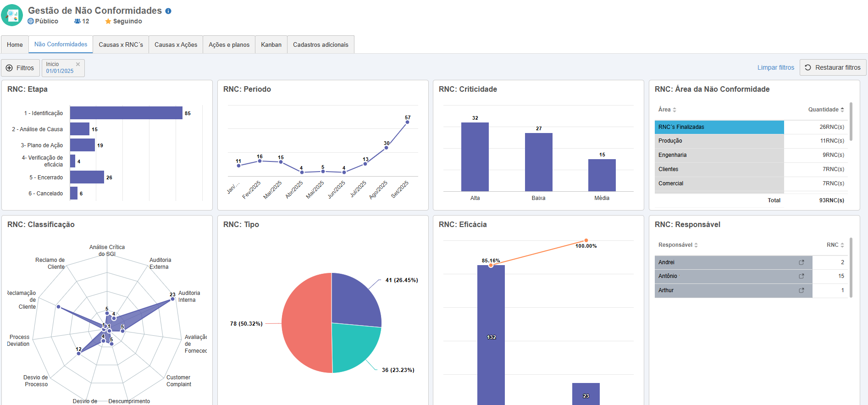Remove the Inicio 01/01/2025 filter chip
The image size is (868, 405).
coord(78,64)
